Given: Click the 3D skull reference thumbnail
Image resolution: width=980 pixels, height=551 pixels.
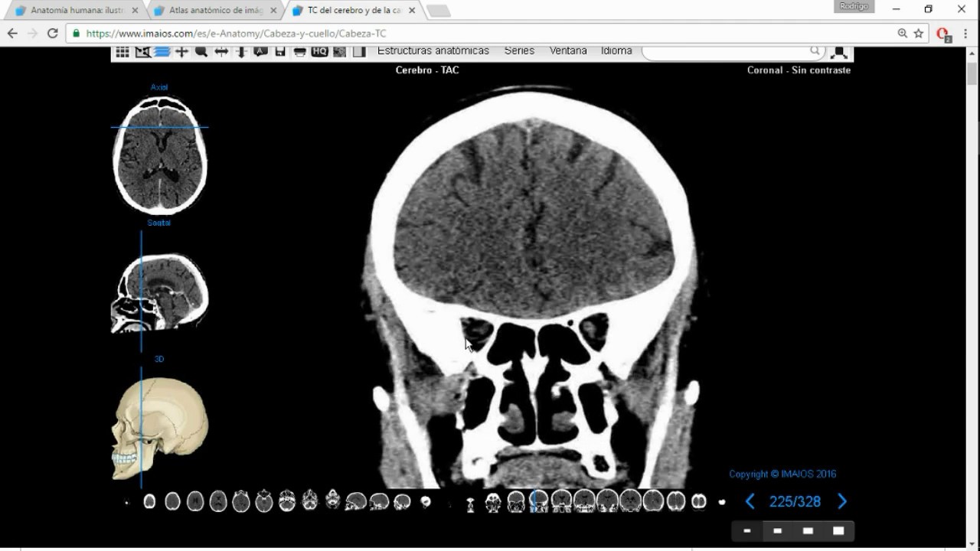Looking at the screenshot, I should [160, 428].
